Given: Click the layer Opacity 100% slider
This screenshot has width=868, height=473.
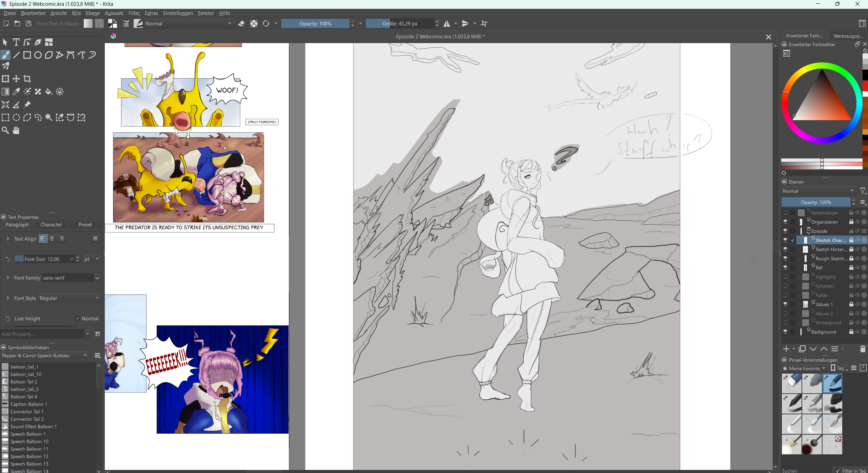Looking at the screenshot, I should pos(815,202).
